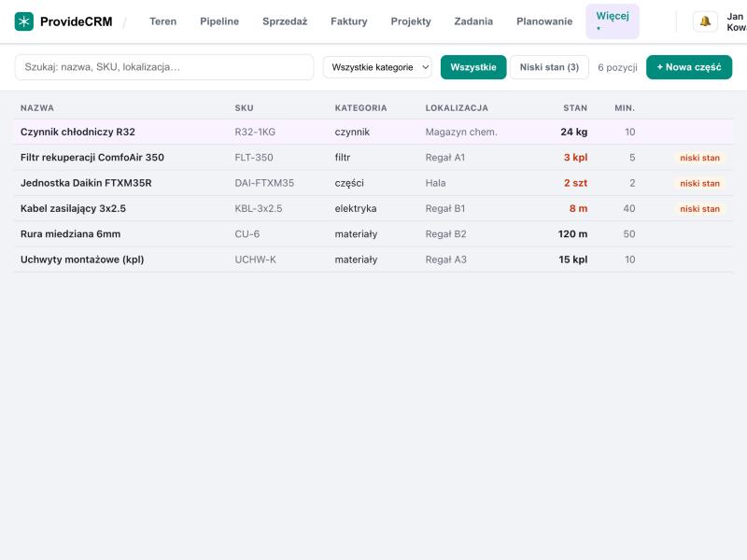The height and width of the screenshot is (560, 747).
Task: Sort by the NAZWA column header
Action: click(x=37, y=108)
